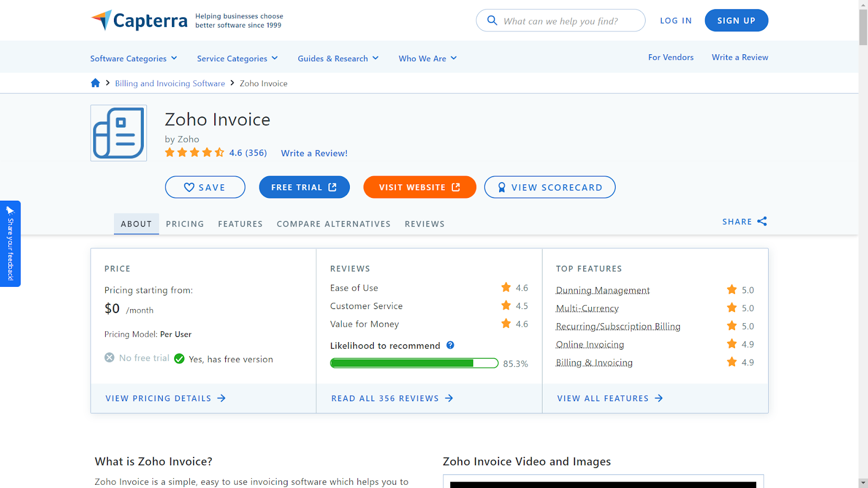868x488 pixels.
Task: Click the star icon for Dunning Management
Action: (x=732, y=290)
